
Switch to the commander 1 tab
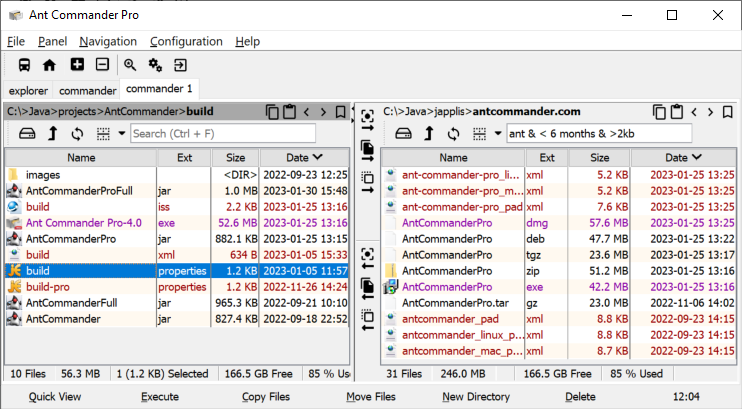pyautogui.click(x=159, y=89)
